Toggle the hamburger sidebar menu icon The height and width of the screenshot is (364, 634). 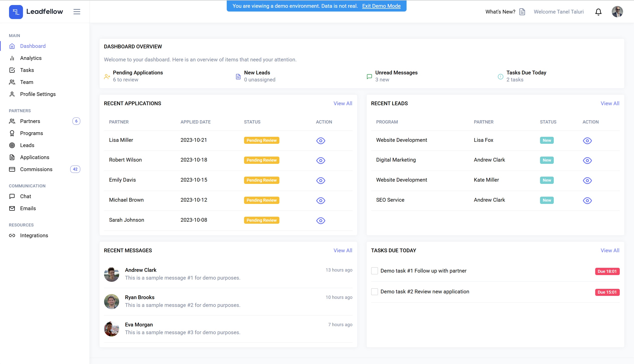77,12
